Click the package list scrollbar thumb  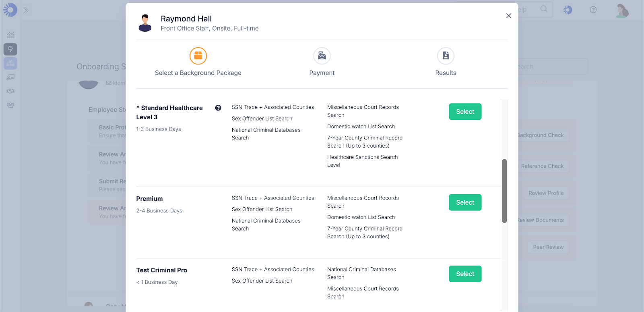(x=504, y=191)
